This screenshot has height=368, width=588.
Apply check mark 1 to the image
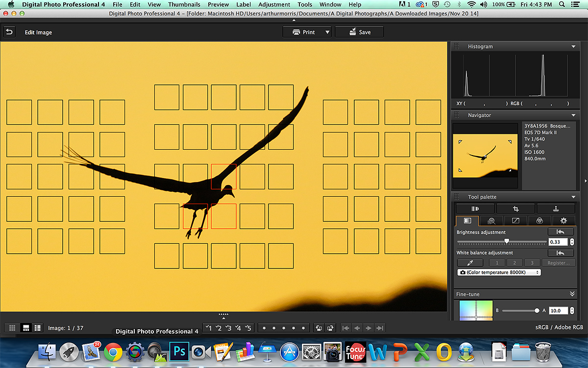click(208, 328)
